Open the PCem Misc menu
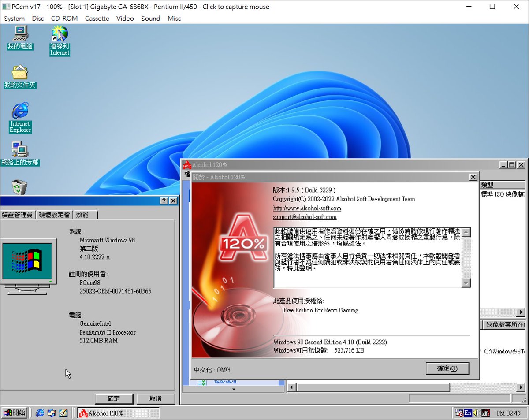 (174, 19)
